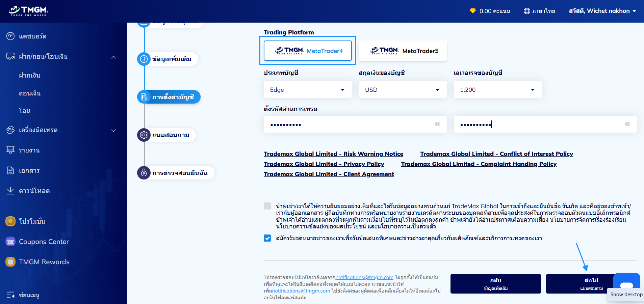This screenshot has width=644, height=304.
Task: Focus the confirm trading password field
Action: (x=545, y=124)
